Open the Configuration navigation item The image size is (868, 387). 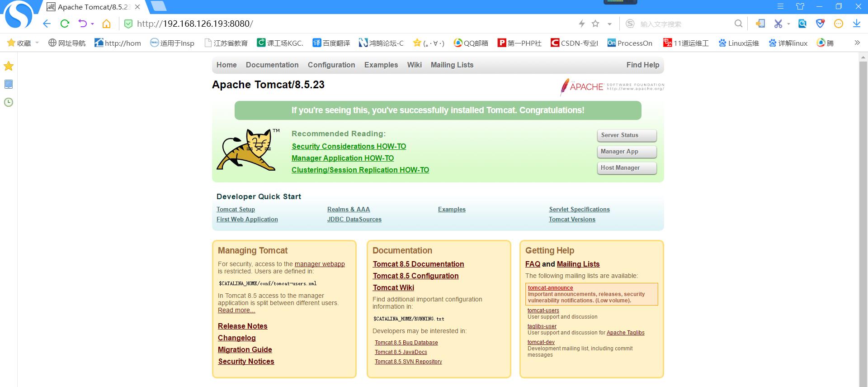[331, 65]
